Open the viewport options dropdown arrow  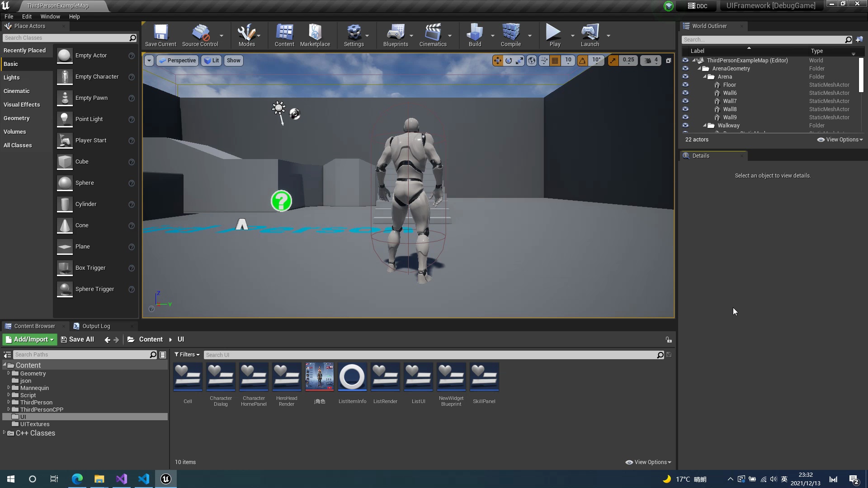click(x=149, y=61)
